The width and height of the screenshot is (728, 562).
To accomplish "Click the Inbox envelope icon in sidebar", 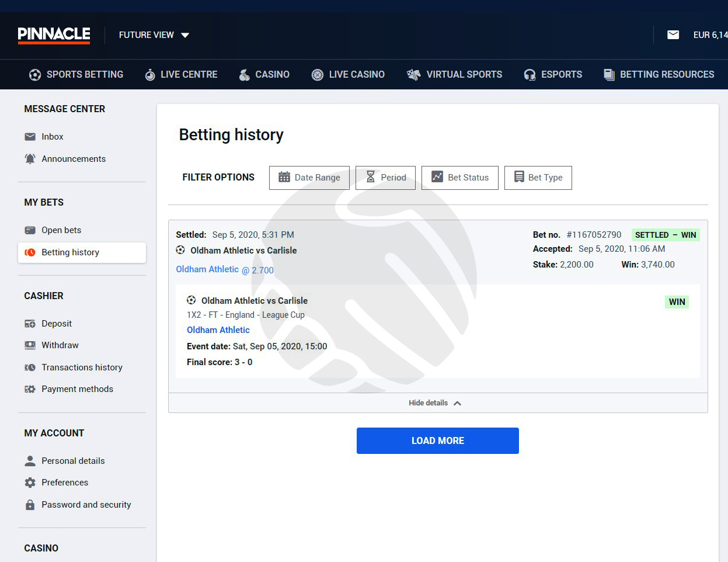I will click(30, 137).
